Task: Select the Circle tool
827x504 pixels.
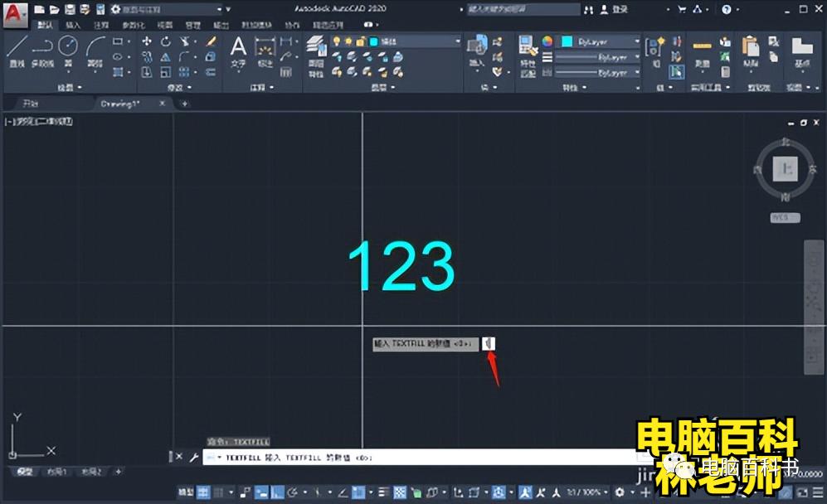Action: tap(68, 51)
